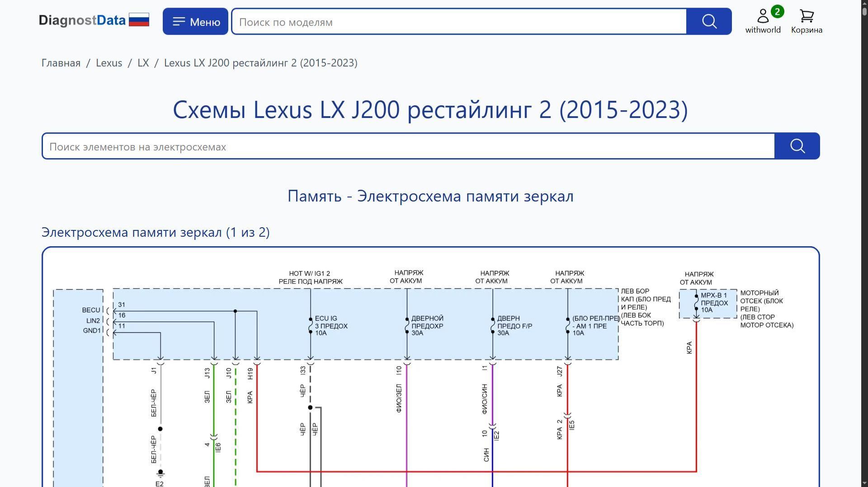The height and width of the screenshot is (487, 868).
Task: Click the 'MPX-B 1 ПРЕДОХ 10A' fuse label
Action: tap(714, 303)
